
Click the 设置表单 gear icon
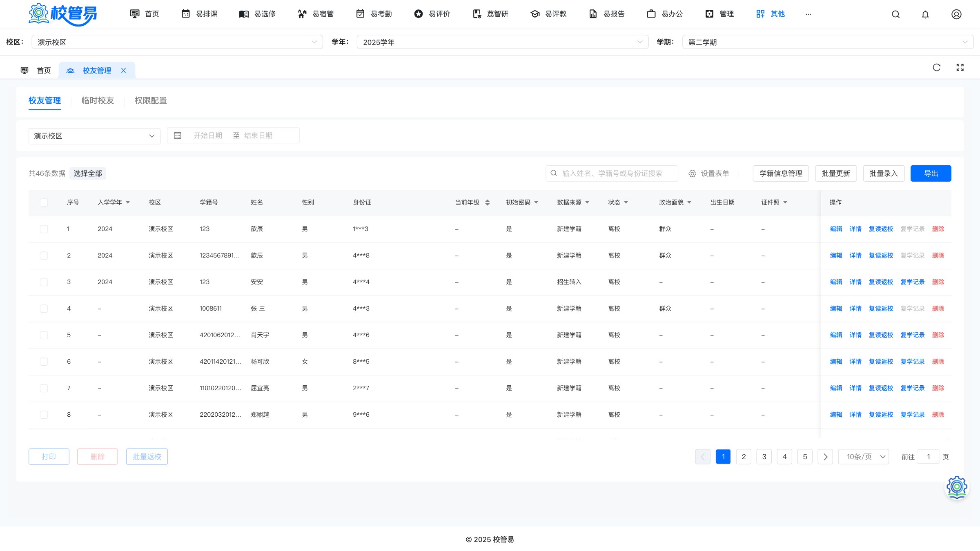point(693,173)
